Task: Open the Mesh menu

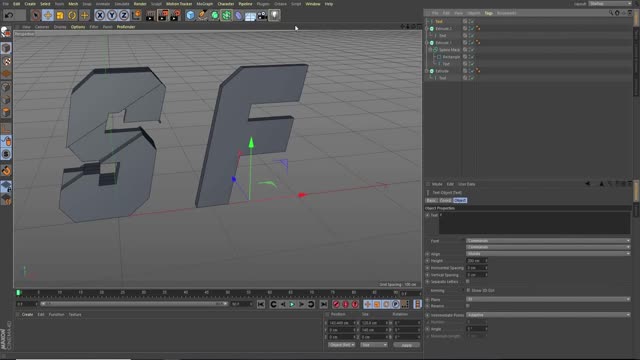Action: click(x=73, y=4)
